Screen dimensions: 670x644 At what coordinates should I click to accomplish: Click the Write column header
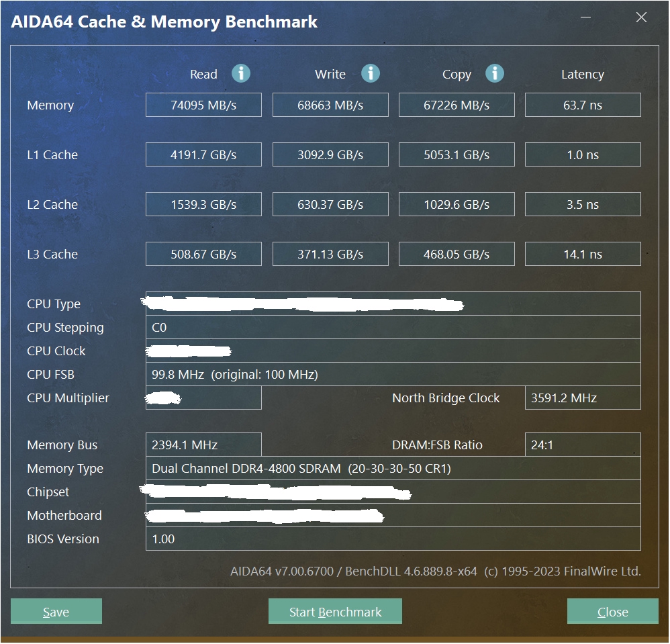tap(330, 74)
